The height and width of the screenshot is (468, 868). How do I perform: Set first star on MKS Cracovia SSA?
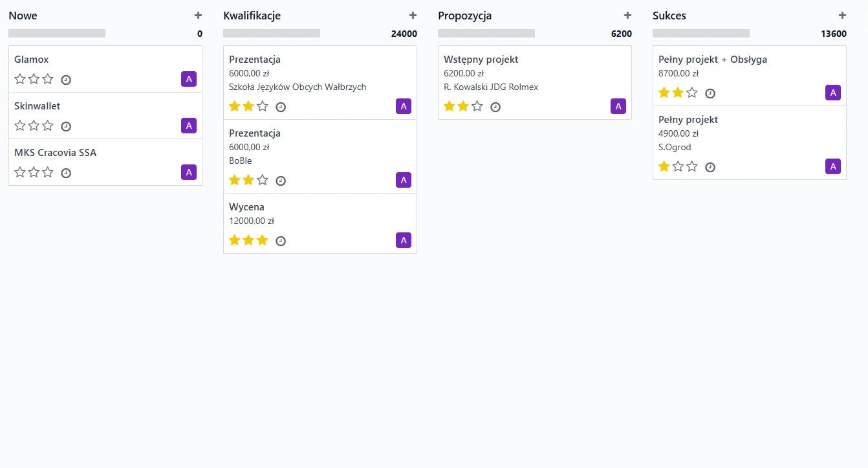tap(20, 172)
